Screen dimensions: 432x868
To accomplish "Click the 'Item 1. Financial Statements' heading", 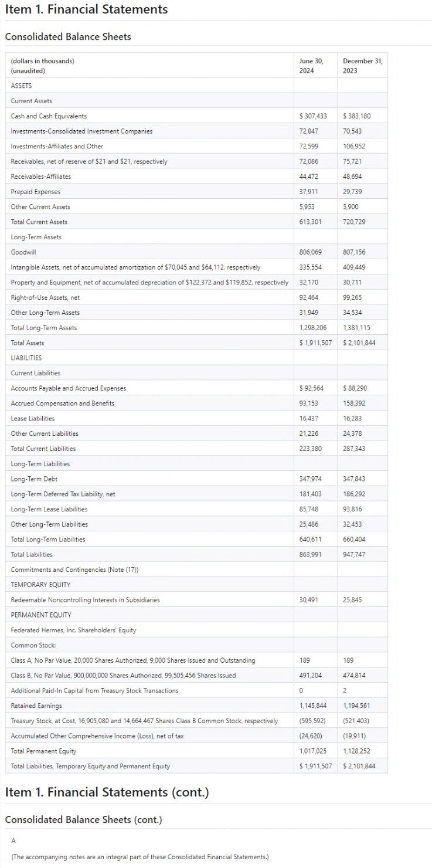I will click(86, 10).
